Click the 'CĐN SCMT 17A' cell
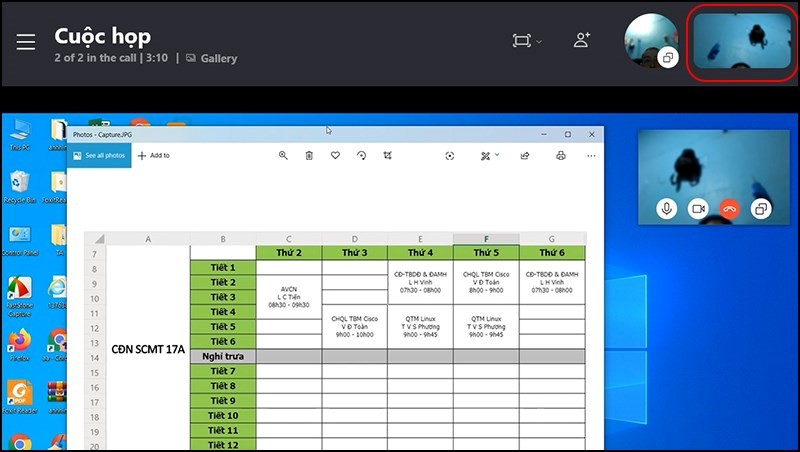The width and height of the screenshot is (800, 452). click(148, 349)
